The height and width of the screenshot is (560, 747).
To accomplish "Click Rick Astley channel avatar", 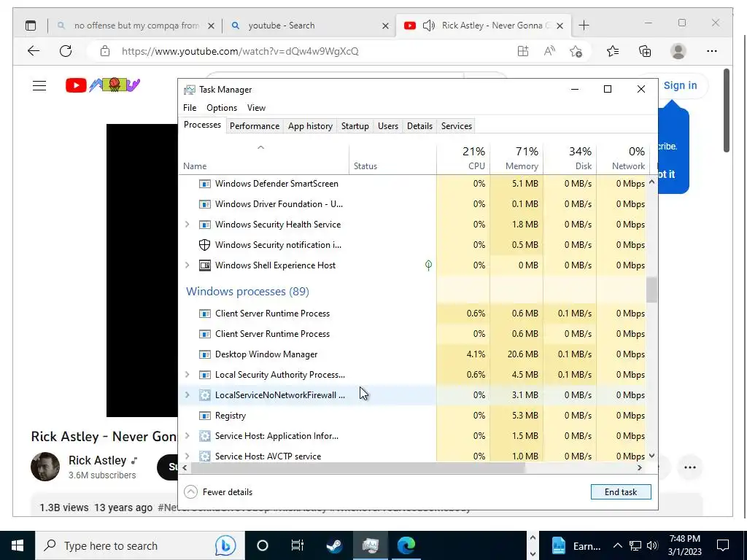I will click(45, 467).
